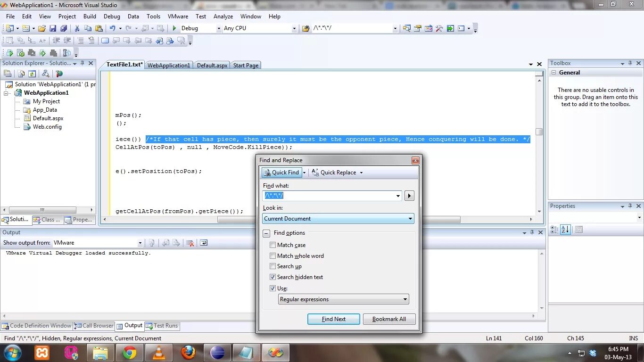644x362 pixels.
Task: Open Solution Explorer via the toolbar icon
Action: (406, 28)
